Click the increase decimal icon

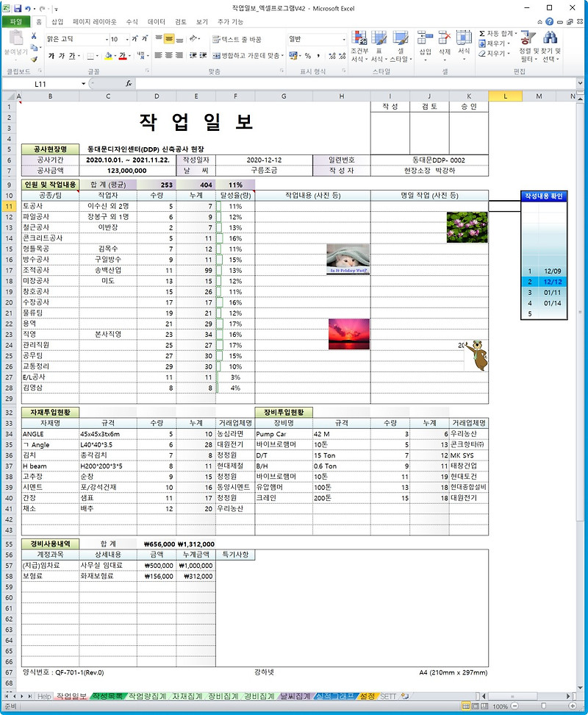[x=332, y=56]
